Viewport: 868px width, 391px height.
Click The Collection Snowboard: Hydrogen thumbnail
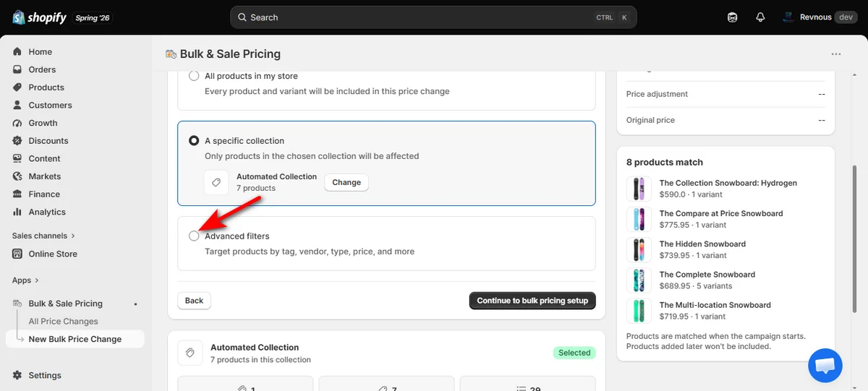[638, 189]
